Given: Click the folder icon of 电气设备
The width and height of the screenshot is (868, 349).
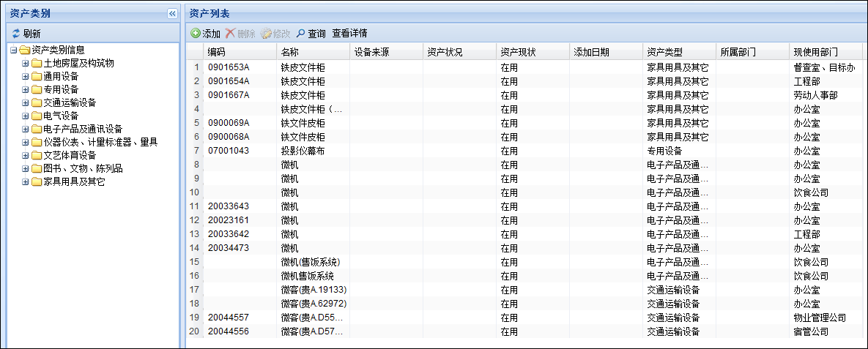Looking at the screenshot, I should [37, 116].
